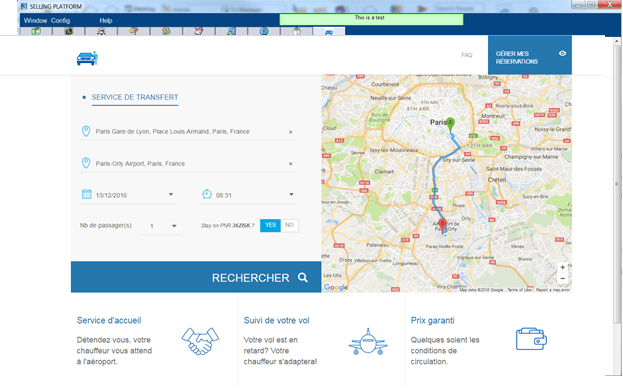Zoom out on the map
The image size is (623, 390).
562,278
